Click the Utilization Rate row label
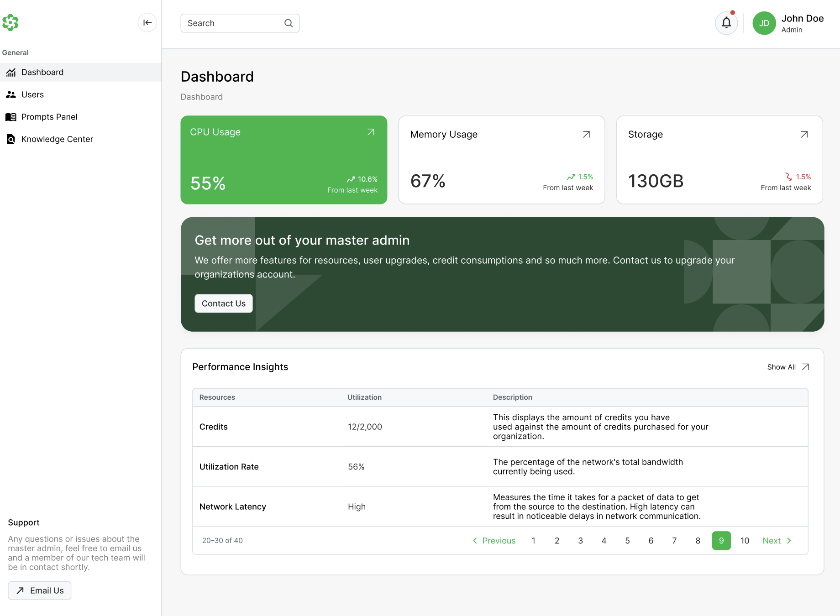The image size is (840, 616). tap(229, 467)
